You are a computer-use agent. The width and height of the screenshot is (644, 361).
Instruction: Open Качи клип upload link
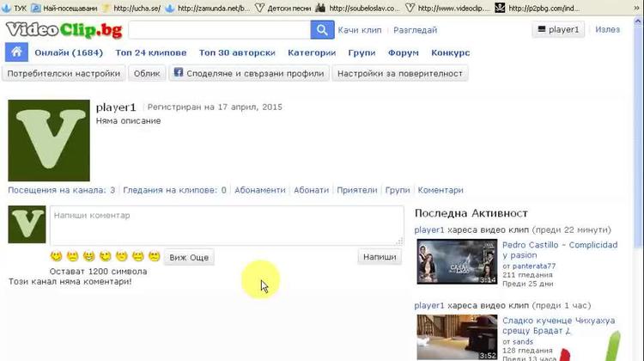pos(360,30)
